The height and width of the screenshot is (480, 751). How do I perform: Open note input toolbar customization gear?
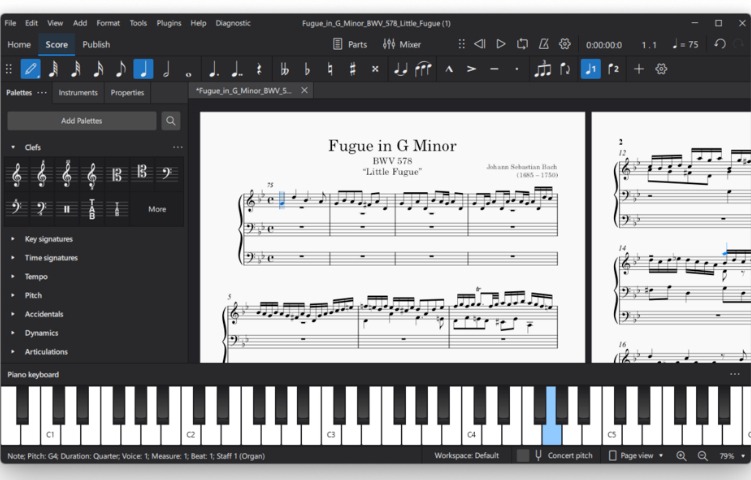pos(661,69)
